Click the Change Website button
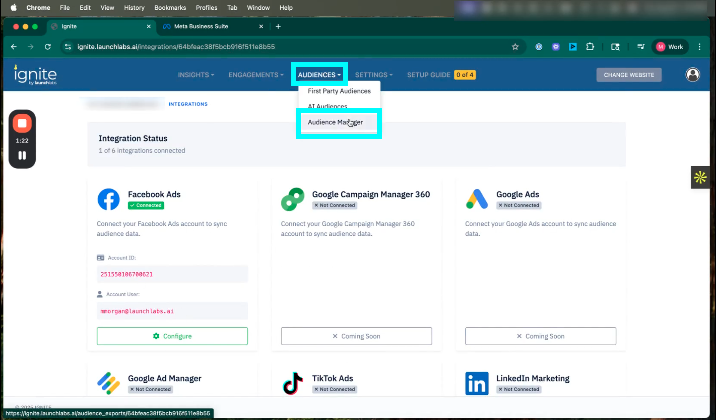The image size is (716, 420). 629,75
